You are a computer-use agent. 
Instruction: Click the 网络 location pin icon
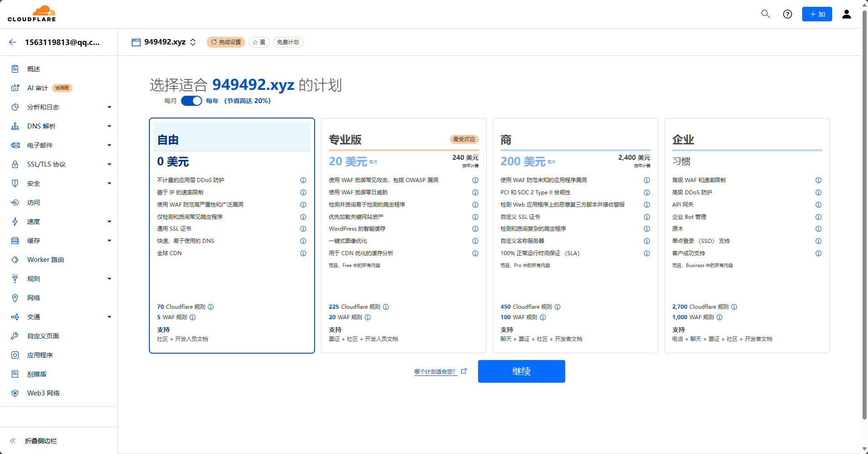click(15, 298)
